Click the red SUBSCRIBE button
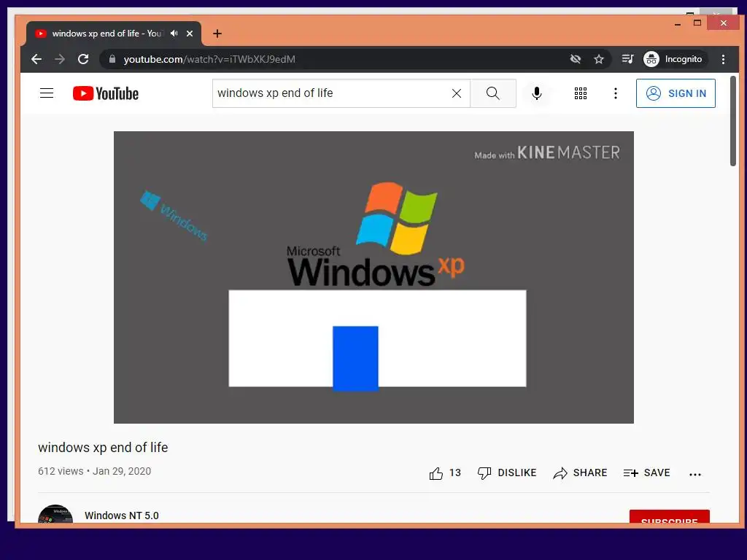 (x=670, y=517)
